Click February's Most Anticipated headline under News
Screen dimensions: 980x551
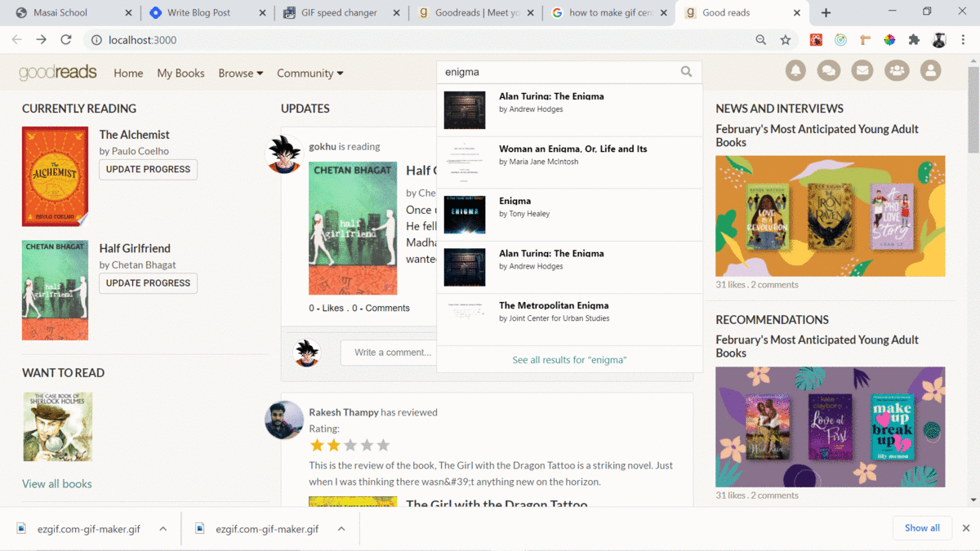pos(817,136)
